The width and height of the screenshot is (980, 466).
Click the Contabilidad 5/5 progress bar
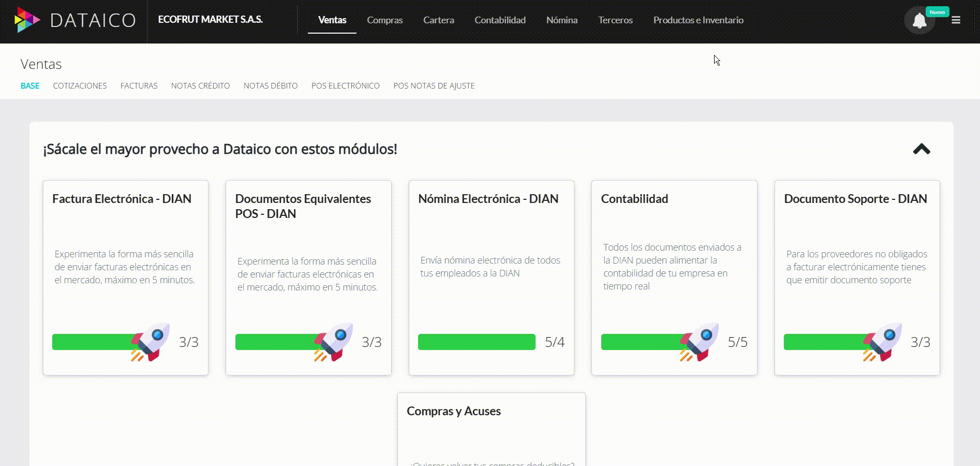[642, 342]
